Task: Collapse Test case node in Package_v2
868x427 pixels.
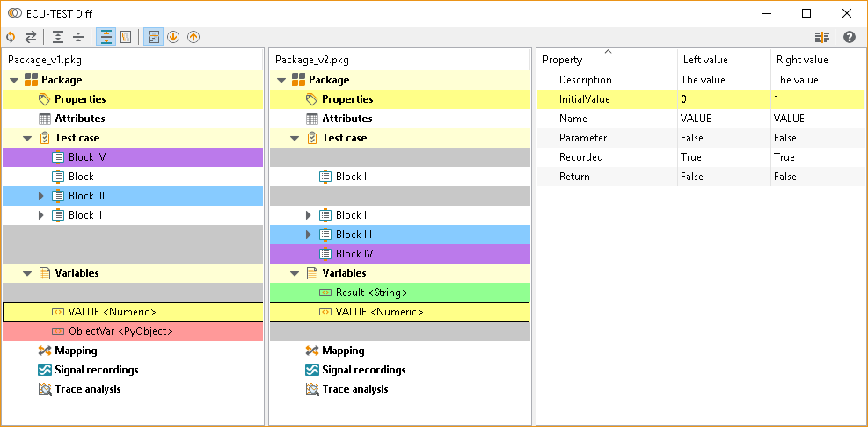Action: coord(295,138)
